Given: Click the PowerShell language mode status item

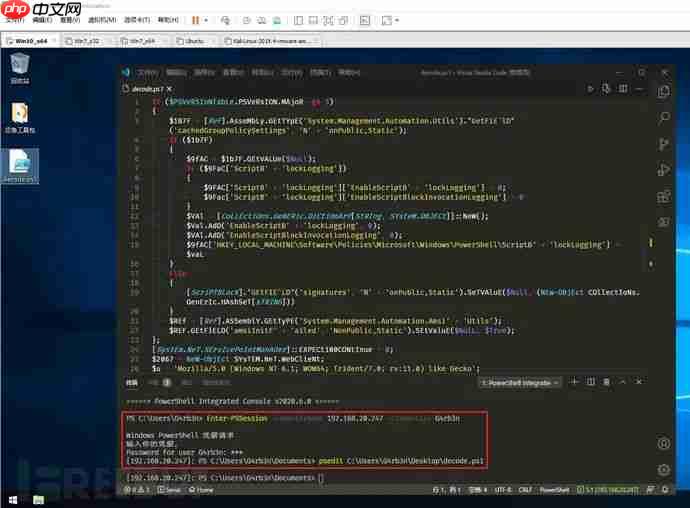Looking at the screenshot, I should click(x=554, y=490).
